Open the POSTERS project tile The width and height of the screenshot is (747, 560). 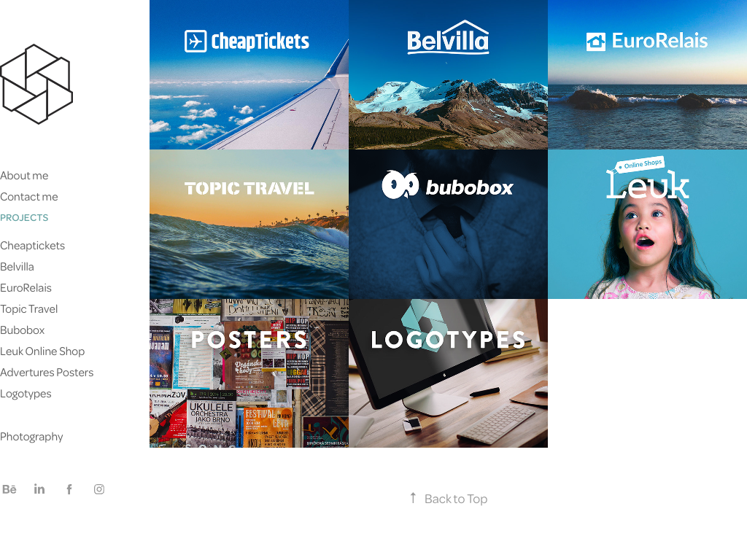[x=249, y=373]
